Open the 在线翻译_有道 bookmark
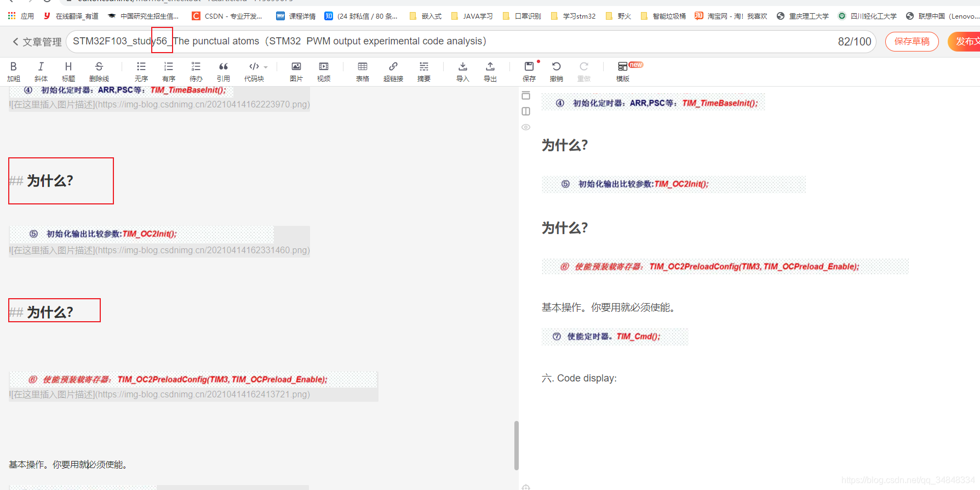The image size is (980, 490). click(x=71, y=16)
